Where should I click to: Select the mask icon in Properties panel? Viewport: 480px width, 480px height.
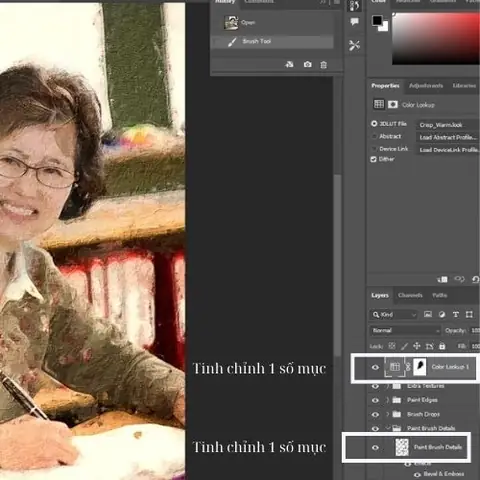pyautogui.click(x=393, y=105)
